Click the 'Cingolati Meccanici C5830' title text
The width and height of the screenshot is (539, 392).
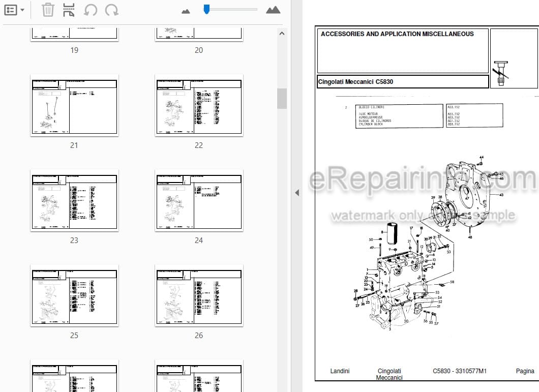355,82
